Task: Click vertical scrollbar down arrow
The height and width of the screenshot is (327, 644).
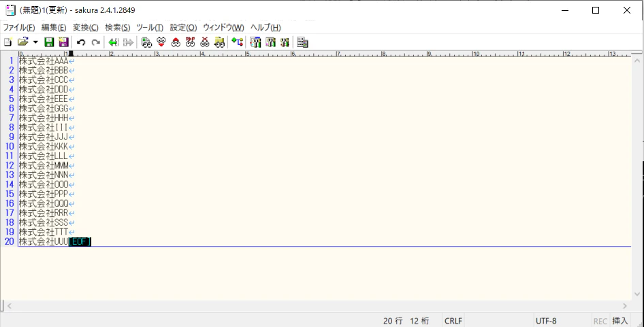Action: coord(637,294)
